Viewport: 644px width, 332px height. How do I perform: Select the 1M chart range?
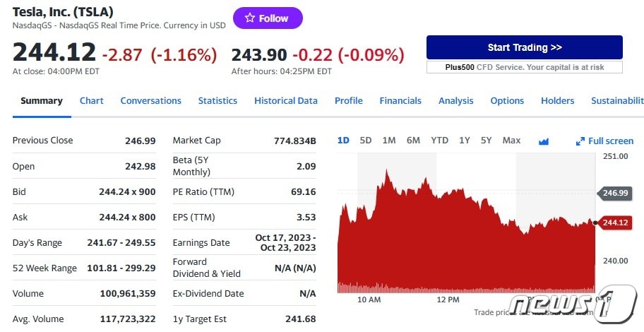pos(389,141)
